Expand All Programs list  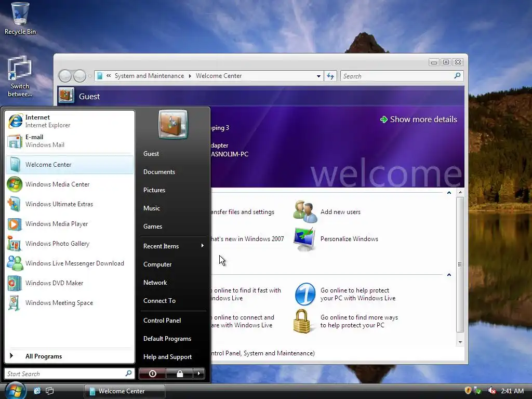(x=70, y=356)
